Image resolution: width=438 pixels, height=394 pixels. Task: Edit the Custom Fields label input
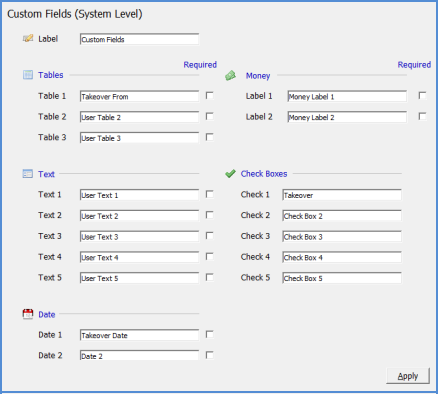pyautogui.click(x=139, y=39)
